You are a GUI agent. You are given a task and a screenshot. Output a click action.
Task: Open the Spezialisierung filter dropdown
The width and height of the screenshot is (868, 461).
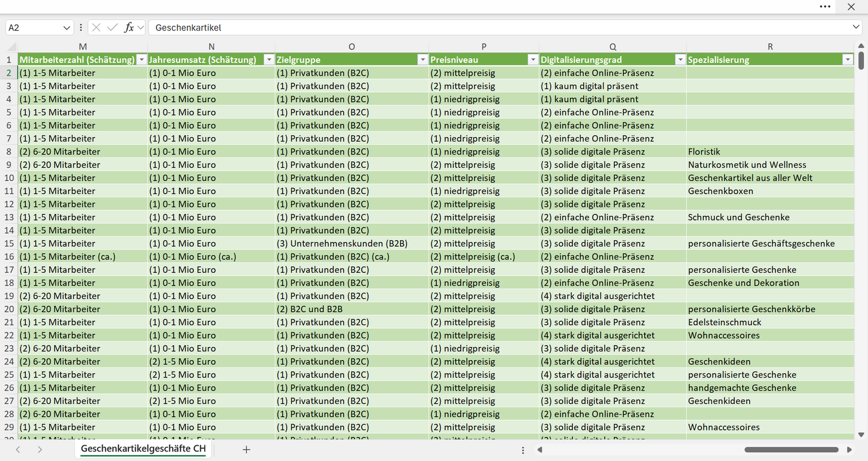click(x=848, y=60)
